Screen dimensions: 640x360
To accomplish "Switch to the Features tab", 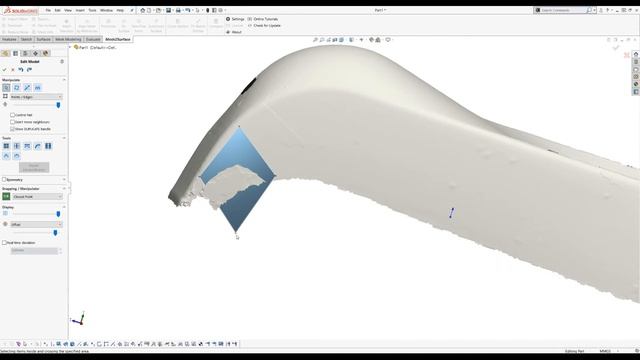I will 9,40.
